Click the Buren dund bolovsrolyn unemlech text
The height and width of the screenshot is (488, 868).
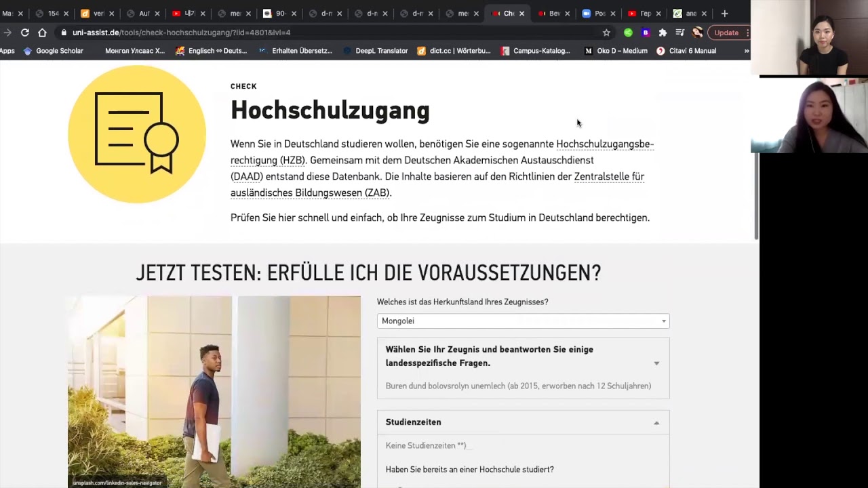pyautogui.click(x=518, y=386)
